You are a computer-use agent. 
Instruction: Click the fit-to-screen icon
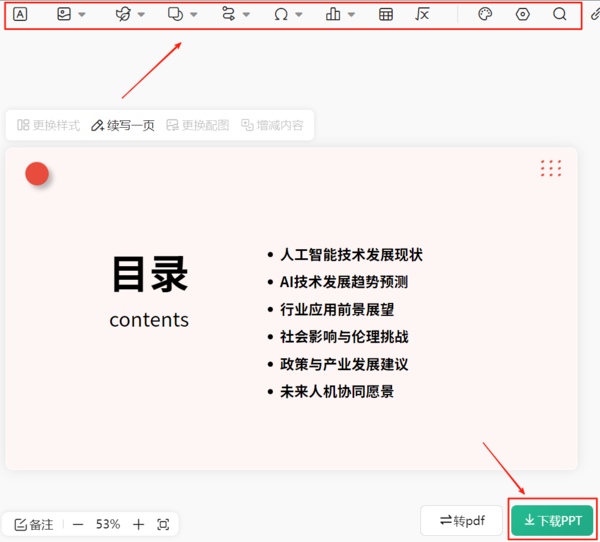point(163,524)
